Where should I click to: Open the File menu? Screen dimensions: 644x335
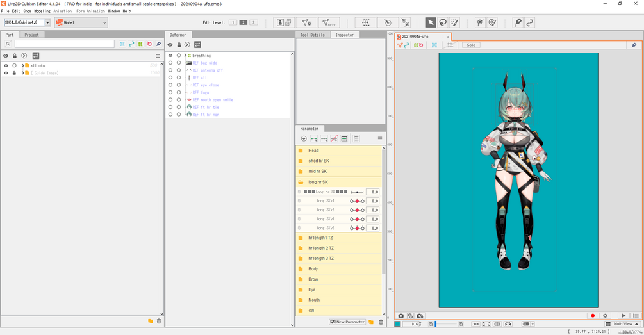click(5, 11)
